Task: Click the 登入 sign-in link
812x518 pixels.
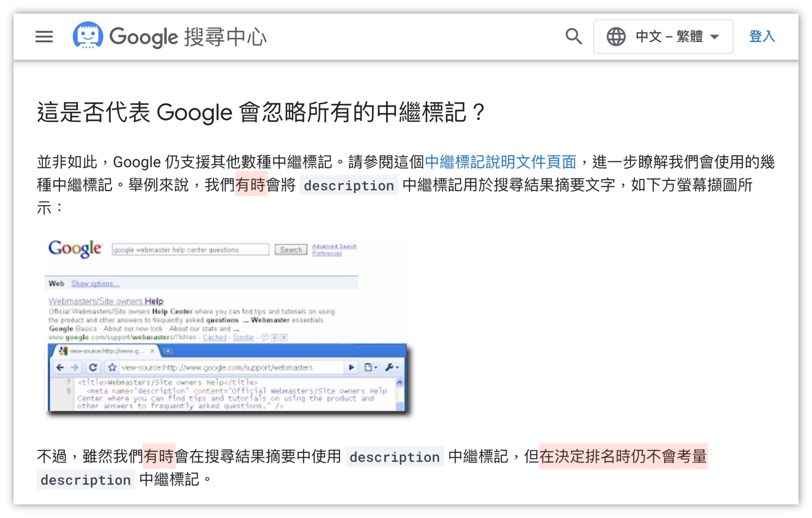Action: pos(761,37)
